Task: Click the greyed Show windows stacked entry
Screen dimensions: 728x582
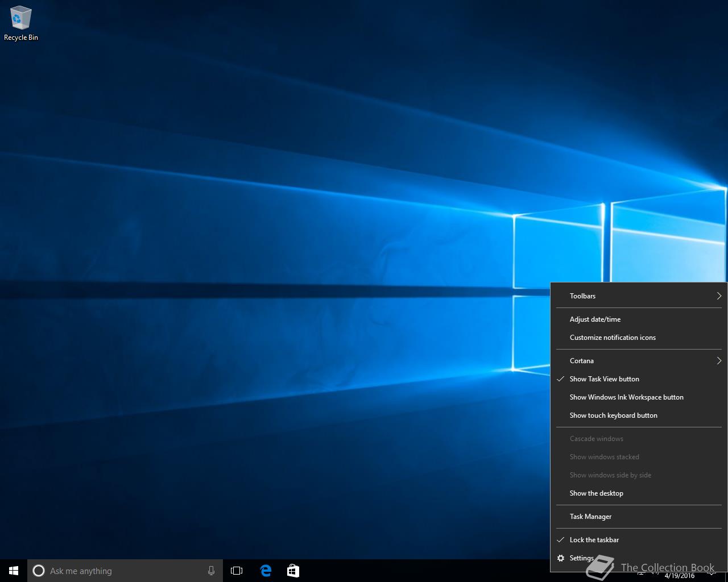Action: (639, 456)
